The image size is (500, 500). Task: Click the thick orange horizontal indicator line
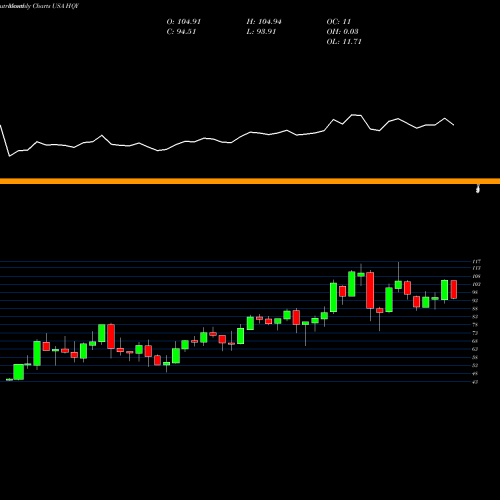coord(250,181)
